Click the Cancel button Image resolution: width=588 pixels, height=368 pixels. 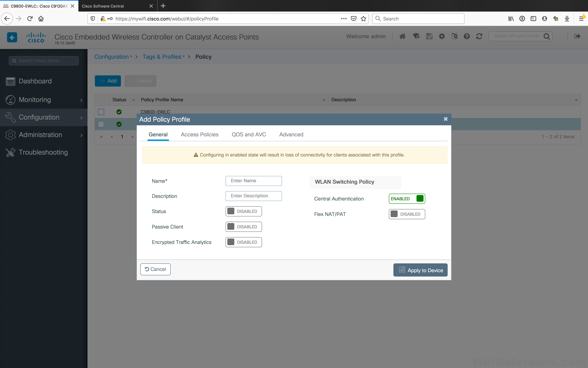coord(155,269)
